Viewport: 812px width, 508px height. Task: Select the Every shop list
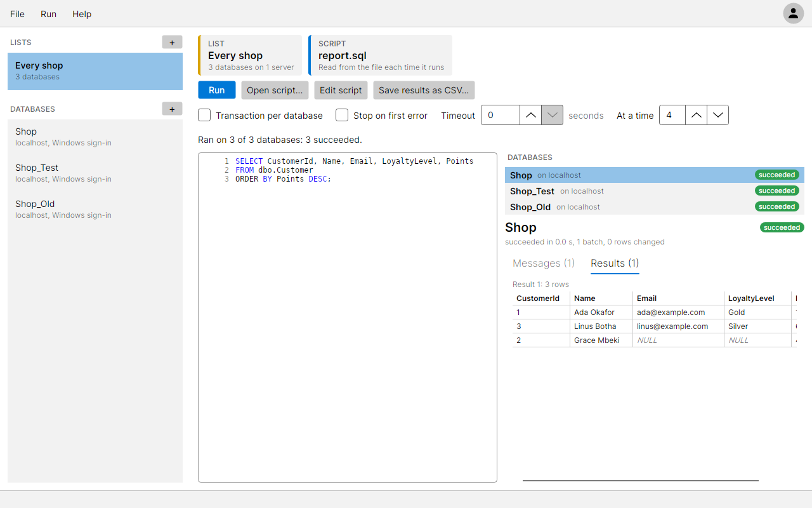(95, 71)
